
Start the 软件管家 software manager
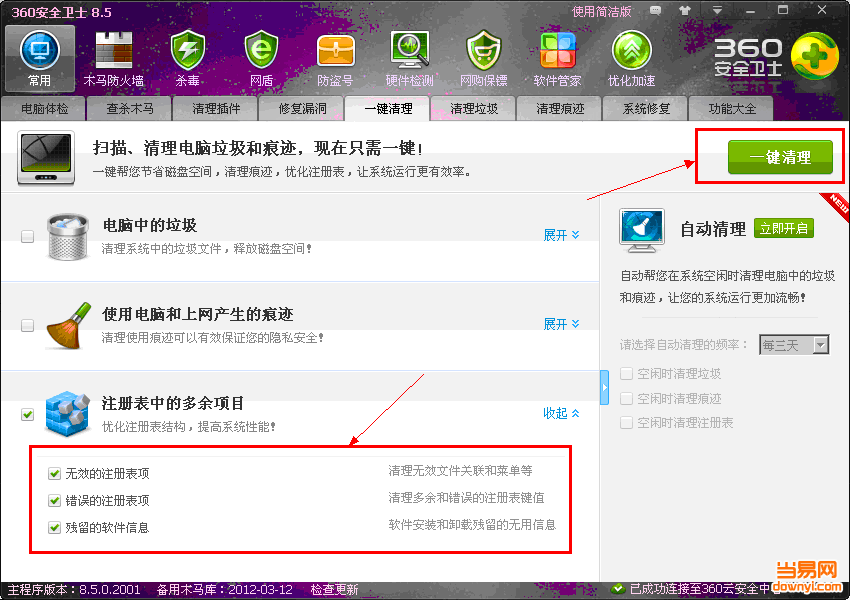coord(557,50)
